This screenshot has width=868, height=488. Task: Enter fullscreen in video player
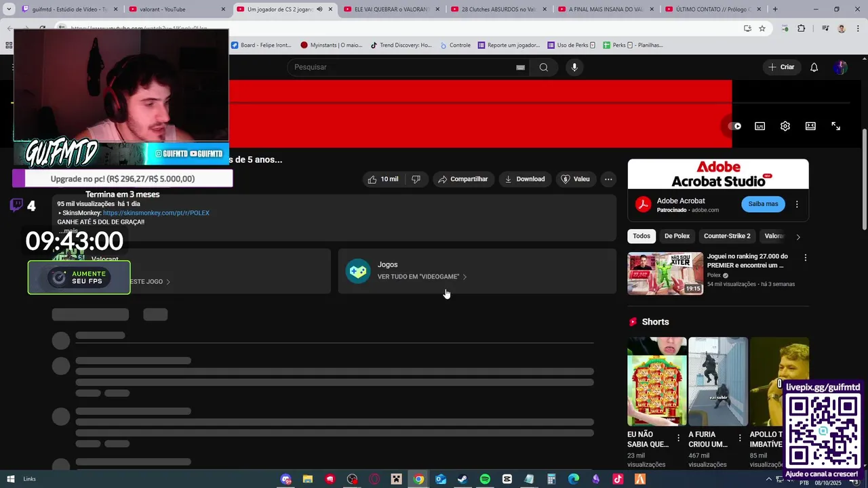point(835,126)
